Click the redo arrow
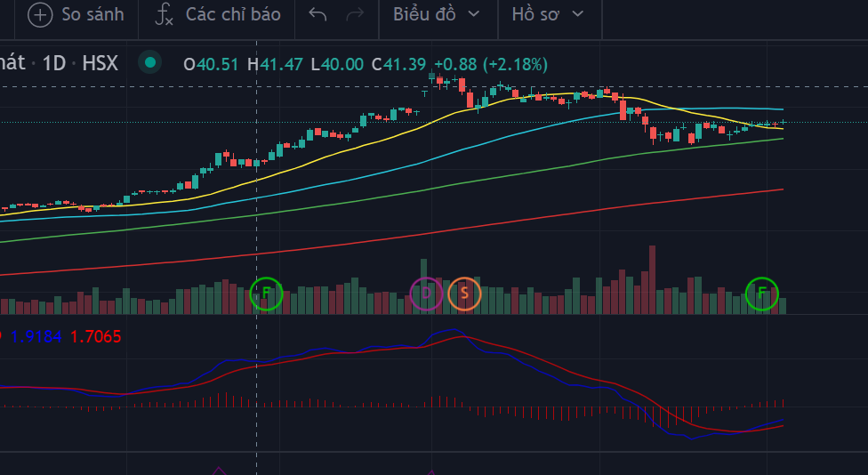This screenshot has height=475, width=868. point(354,14)
